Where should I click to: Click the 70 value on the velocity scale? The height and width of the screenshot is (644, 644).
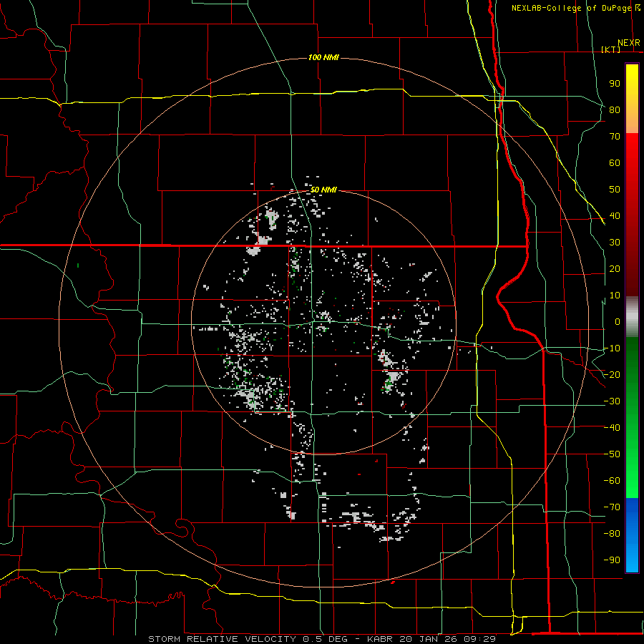click(615, 137)
